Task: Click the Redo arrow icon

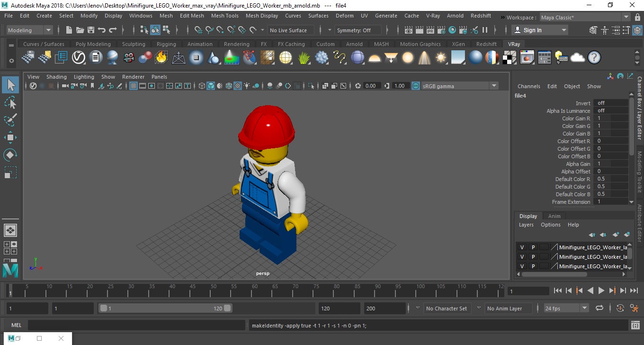Action: pos(113,30)
